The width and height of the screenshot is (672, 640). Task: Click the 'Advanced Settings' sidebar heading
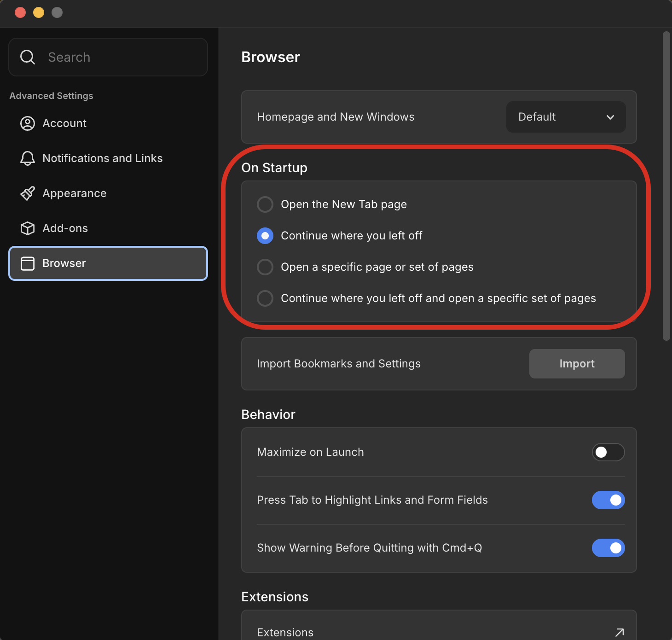point(51,96)
